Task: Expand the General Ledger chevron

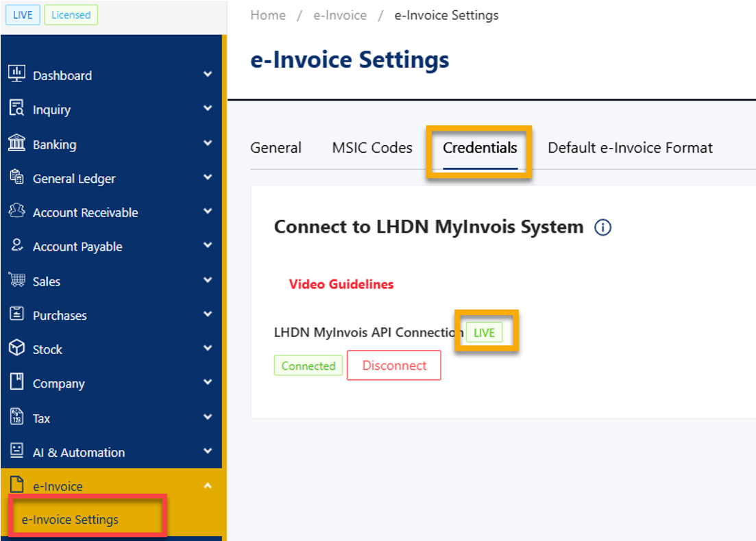Action: click(208, 177)
